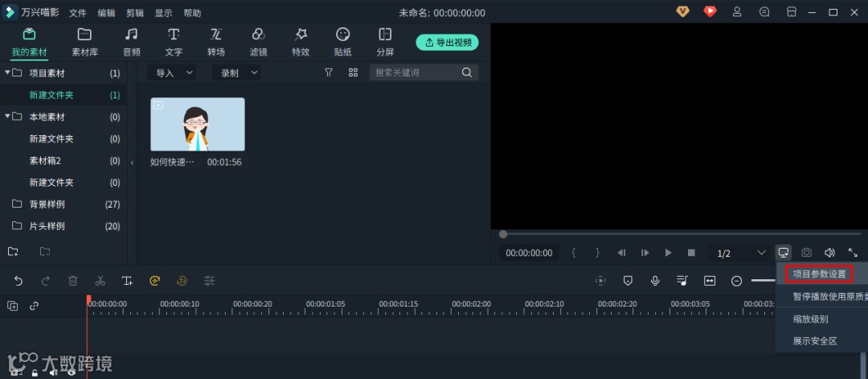Switch to the 转场 tab
The width and height of the screenshot is (868, 379).
pos(216,42)
